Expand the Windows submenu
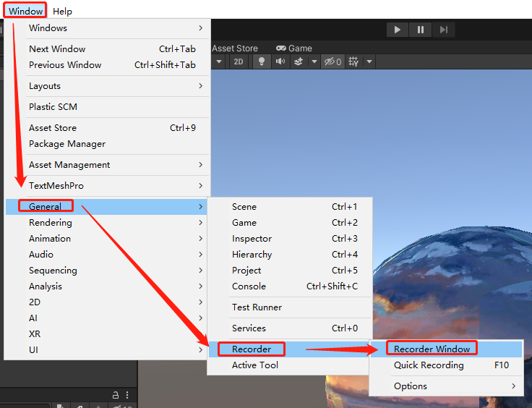 point(107,27)
